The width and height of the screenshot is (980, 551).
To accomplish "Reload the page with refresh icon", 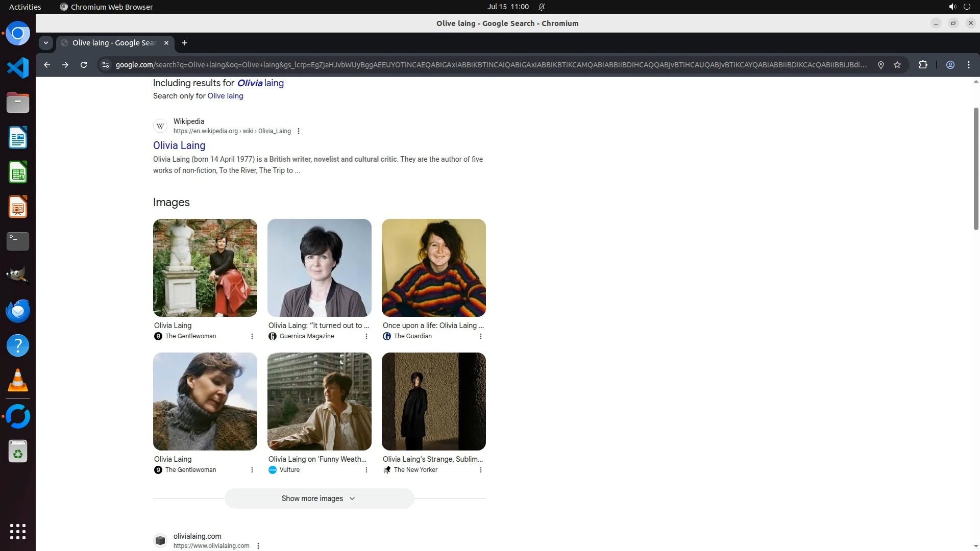I will pos(84,65).
